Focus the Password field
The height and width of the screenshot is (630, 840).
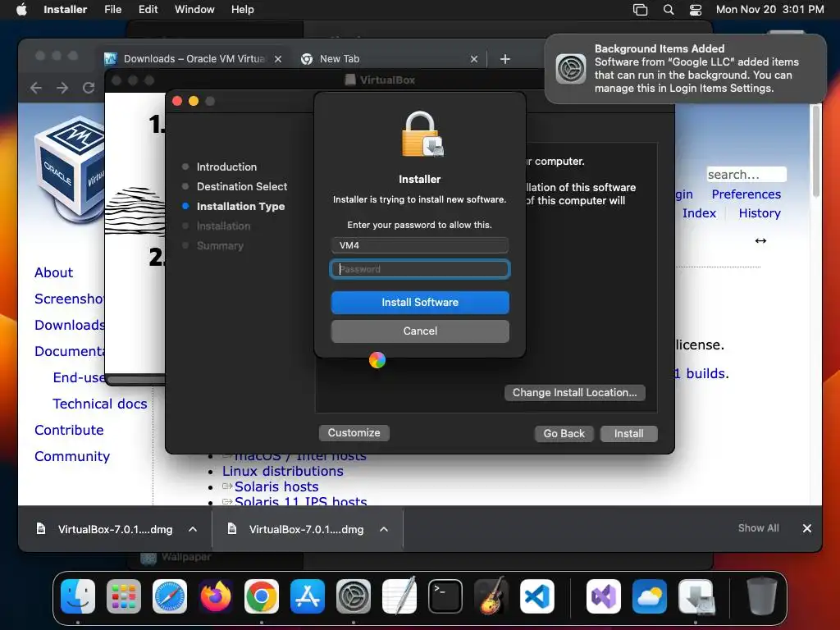pos(420,269)
